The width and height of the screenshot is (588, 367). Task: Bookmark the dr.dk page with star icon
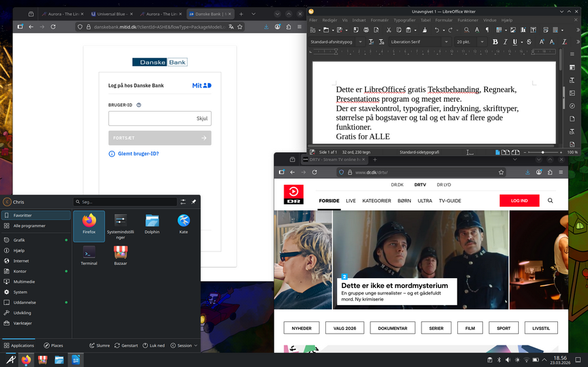[500, 172]
